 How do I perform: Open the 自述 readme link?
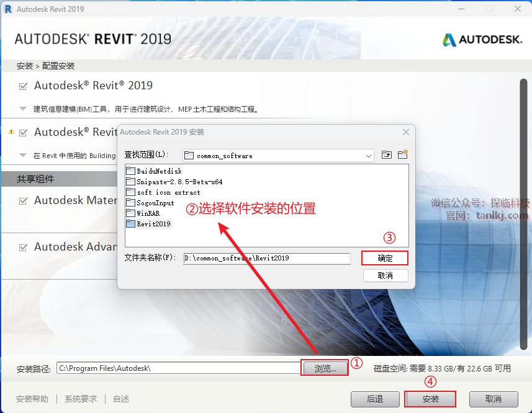pyautogui.click(x=121, y=399)
